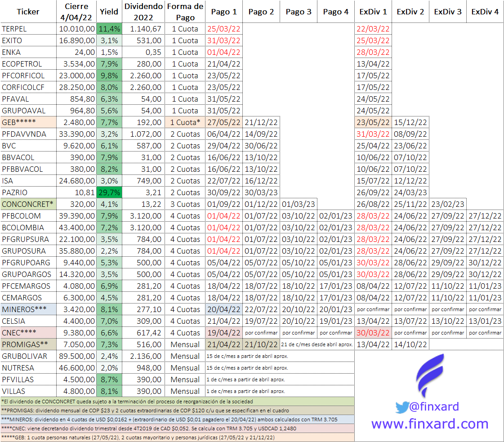Click CONCONCRET's 3 Cuotas cell
Viewport: 504px width, 442px height.
point(185,205)
